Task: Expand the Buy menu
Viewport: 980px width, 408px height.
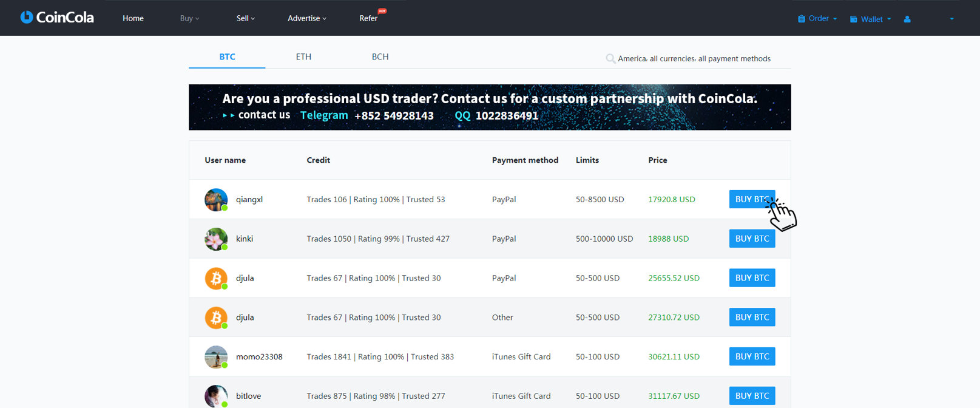Action: (189, 18)
